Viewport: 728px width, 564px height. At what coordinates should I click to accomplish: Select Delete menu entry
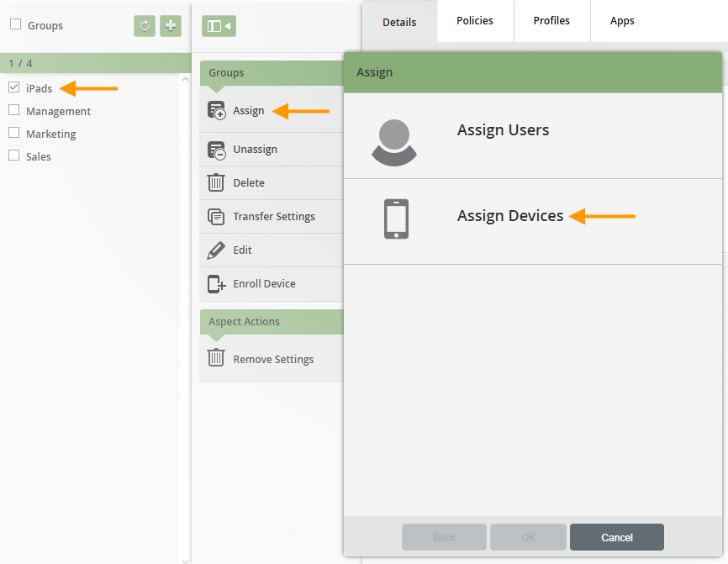(x=272, y=183)
